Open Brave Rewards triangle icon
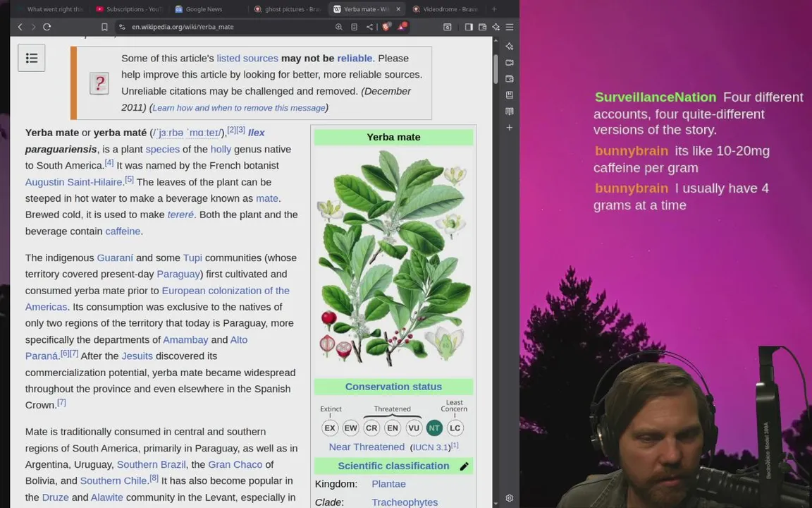 click(x=402, y=26)
